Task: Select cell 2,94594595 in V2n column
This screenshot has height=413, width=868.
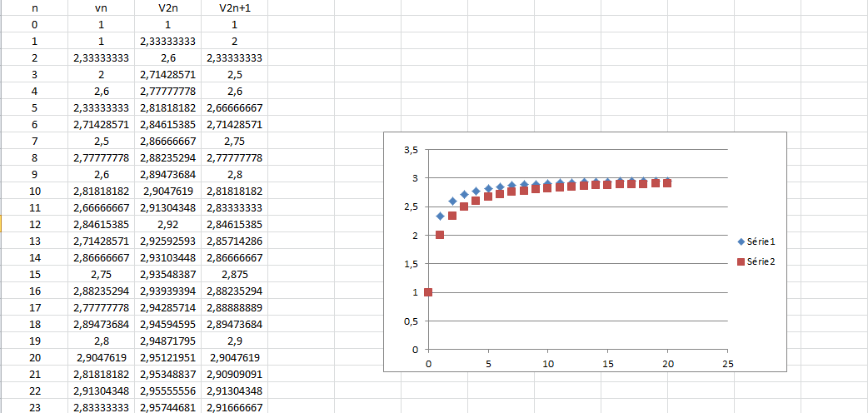Action: coord(167,324)
